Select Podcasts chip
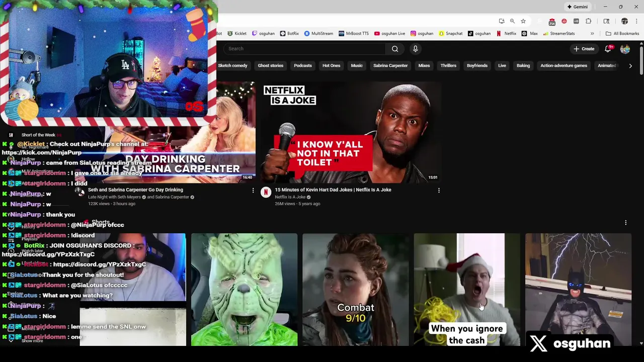This screenshot has height=362, width=644. pos(302,66)
